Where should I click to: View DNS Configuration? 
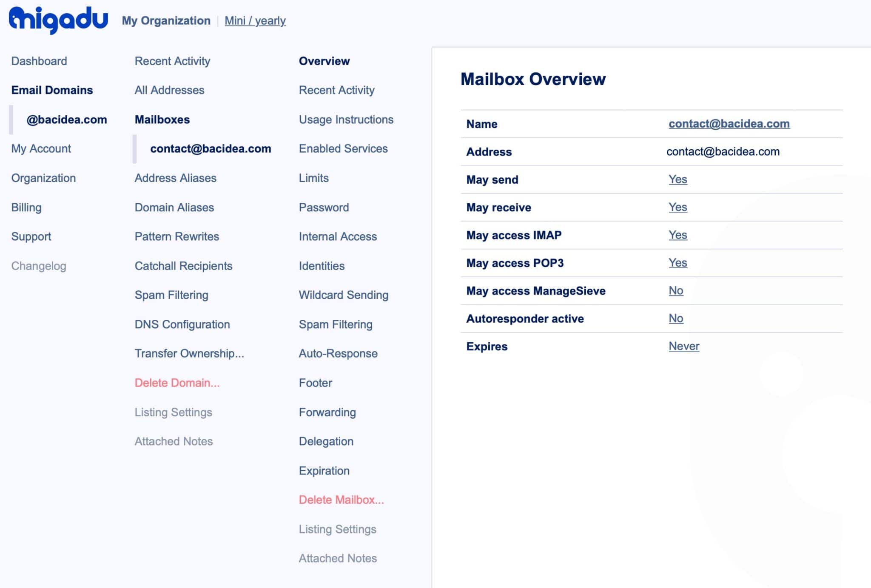[182, 324]
